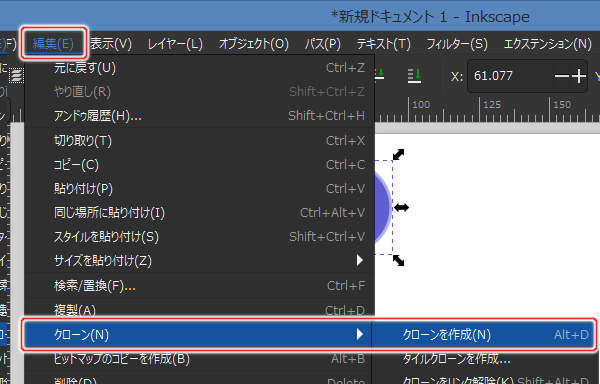Open the 表示(V) menu
Screen dimensions: 600x384
point(111,44)
